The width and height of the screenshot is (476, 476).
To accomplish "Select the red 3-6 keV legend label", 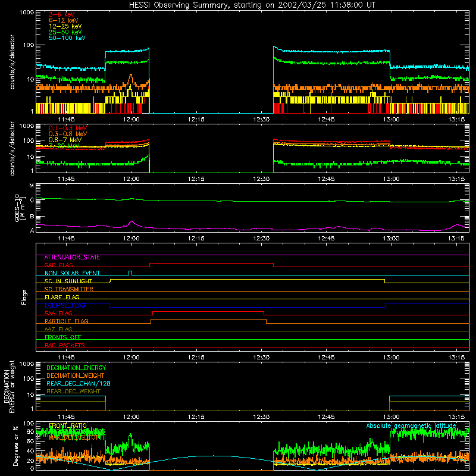I will click(x=62, y=14).
